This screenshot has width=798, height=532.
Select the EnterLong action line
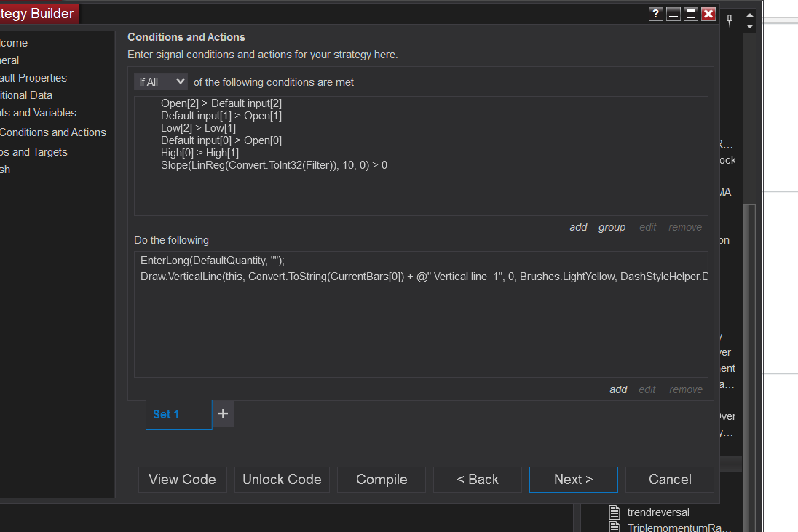coord(213,260)
